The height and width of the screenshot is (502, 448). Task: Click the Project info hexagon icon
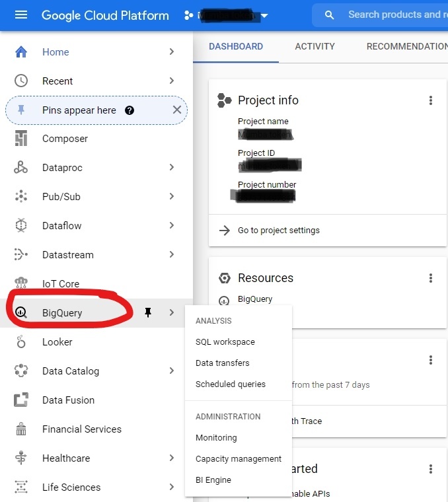[225, 100]
